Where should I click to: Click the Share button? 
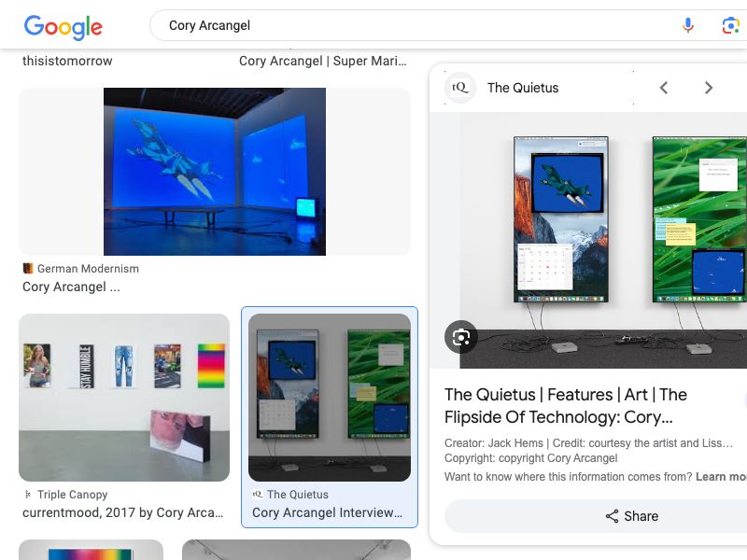632,516
